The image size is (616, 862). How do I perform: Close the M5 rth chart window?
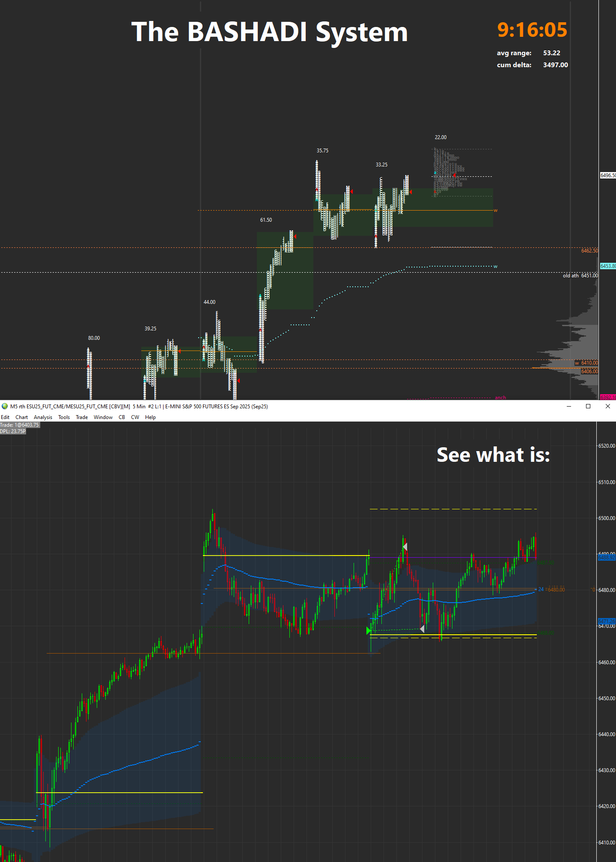point(607,406)
